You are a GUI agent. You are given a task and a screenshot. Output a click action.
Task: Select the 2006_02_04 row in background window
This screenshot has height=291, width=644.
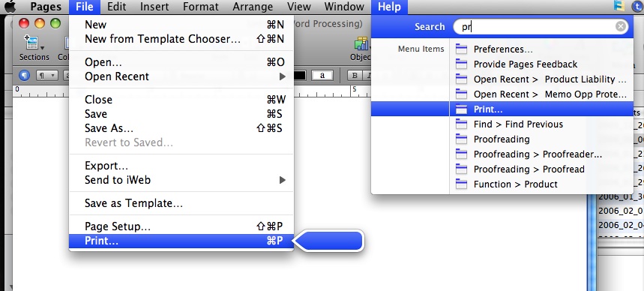pyautogui.click(x=621, y=225)
